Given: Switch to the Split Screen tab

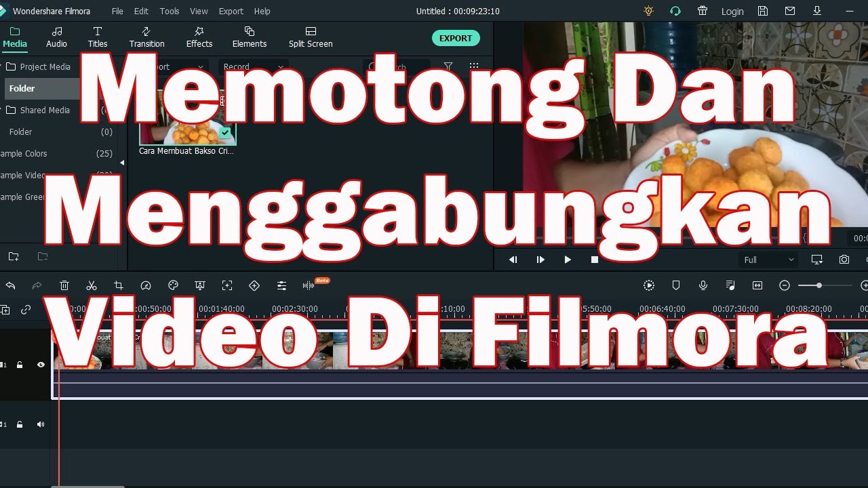Looking at the screenshot, I should [x=311, y=37].
